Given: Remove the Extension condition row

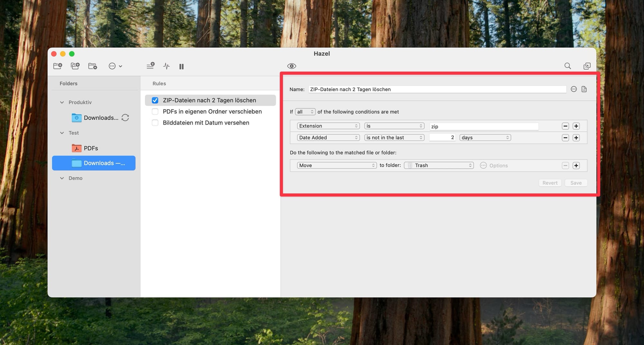Looking at the screenshot, I should (x=565, y=126).
